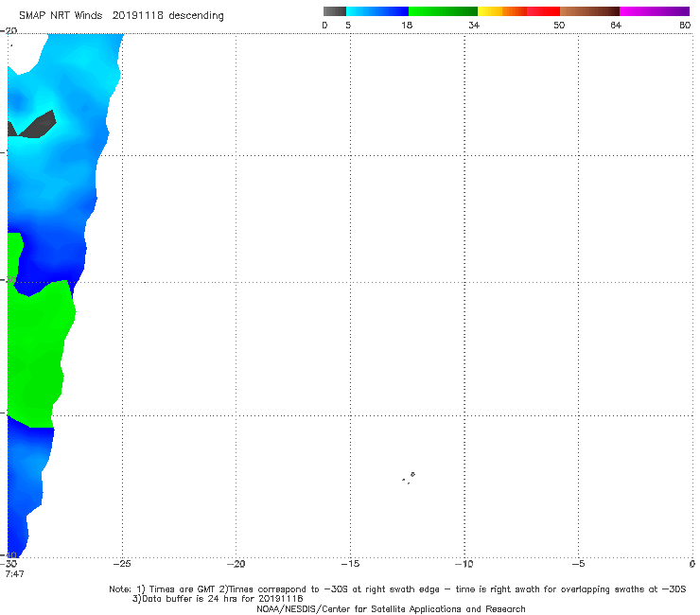
Task: Click the word "descending" in the title
Action: pyautogui.click(x=197, y=16)
